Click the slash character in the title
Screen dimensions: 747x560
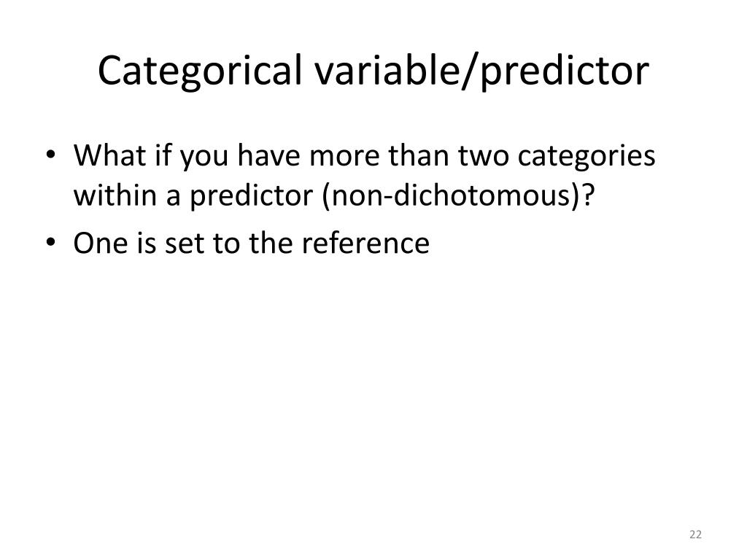469,71
